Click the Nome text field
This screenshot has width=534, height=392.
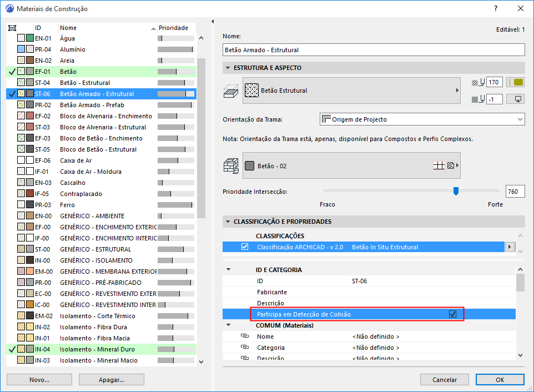374,50
